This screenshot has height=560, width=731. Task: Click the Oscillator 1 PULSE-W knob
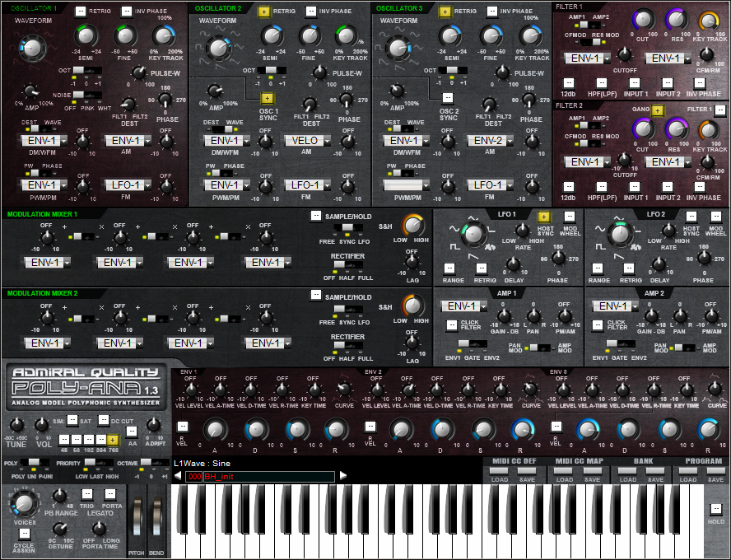click(138, 72)
